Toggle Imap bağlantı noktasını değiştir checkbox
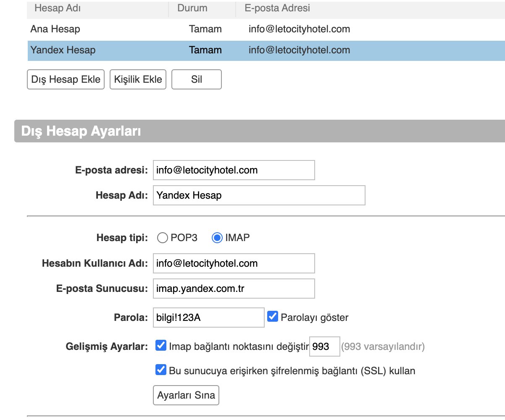Image resolution: width=505 pixels, height=420 pixels. coord(161,346)
